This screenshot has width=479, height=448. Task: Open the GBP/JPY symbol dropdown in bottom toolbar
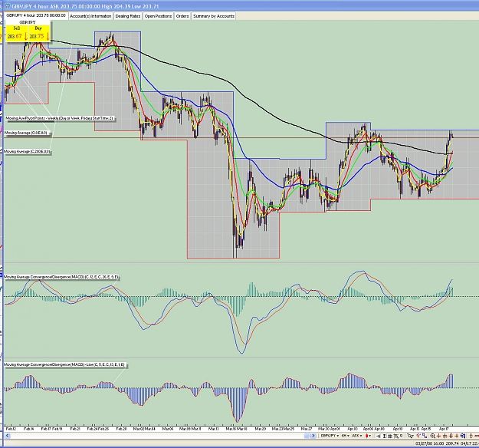coord(330,436)
